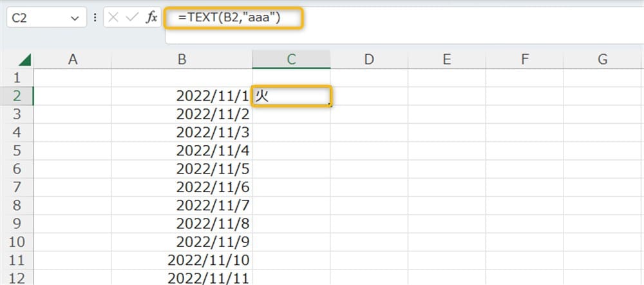Click cell with date 2022/11/7
644x285 pixels.
click(x=182, y=206)
